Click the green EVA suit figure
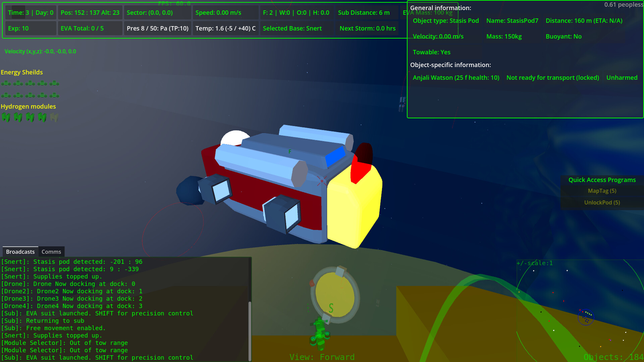 [320, 334]
